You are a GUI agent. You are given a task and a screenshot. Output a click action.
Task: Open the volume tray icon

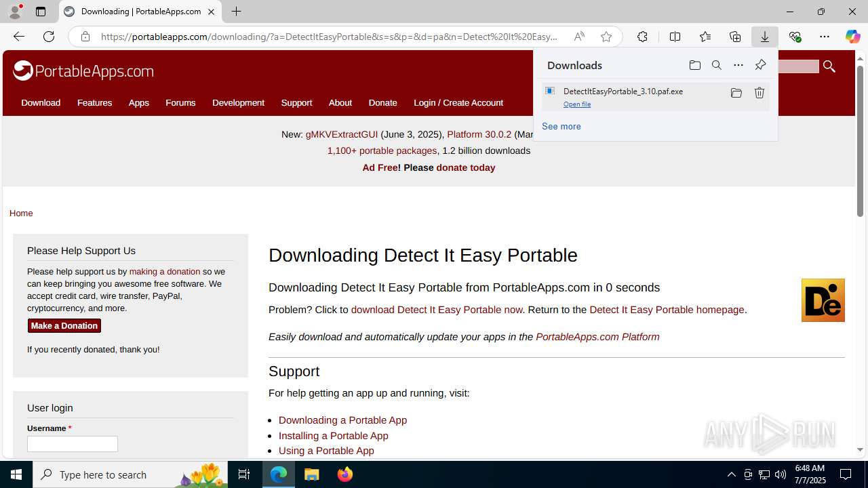click(781, 474)
